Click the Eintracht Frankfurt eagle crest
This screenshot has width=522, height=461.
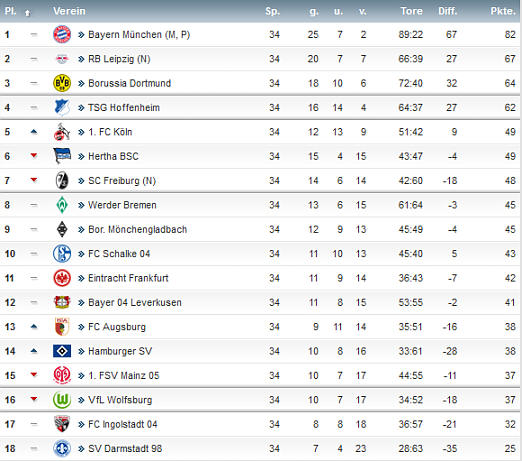coord(62,278)
